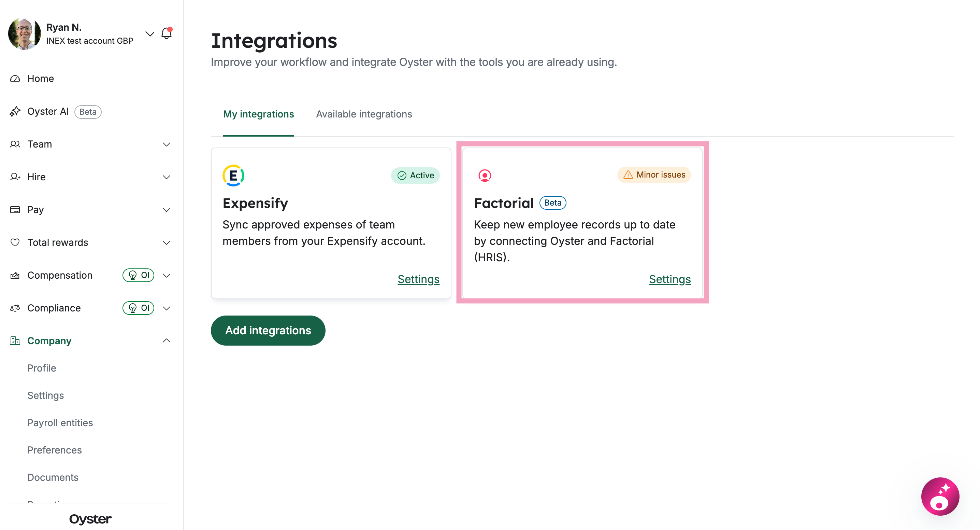The height and width of the screenshot is (530, 980).
Task: Expand the Total rewards chevron
Action: [x=166, y=242]
